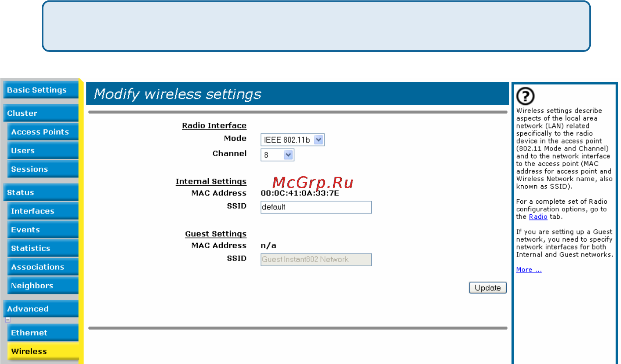
Task: Open the Advanced section
Action: click(x=41, y=309)
